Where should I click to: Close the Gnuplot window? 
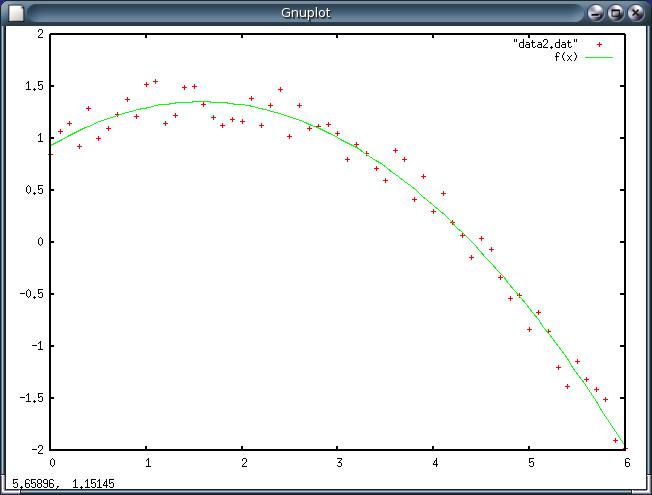click(636, 13)
